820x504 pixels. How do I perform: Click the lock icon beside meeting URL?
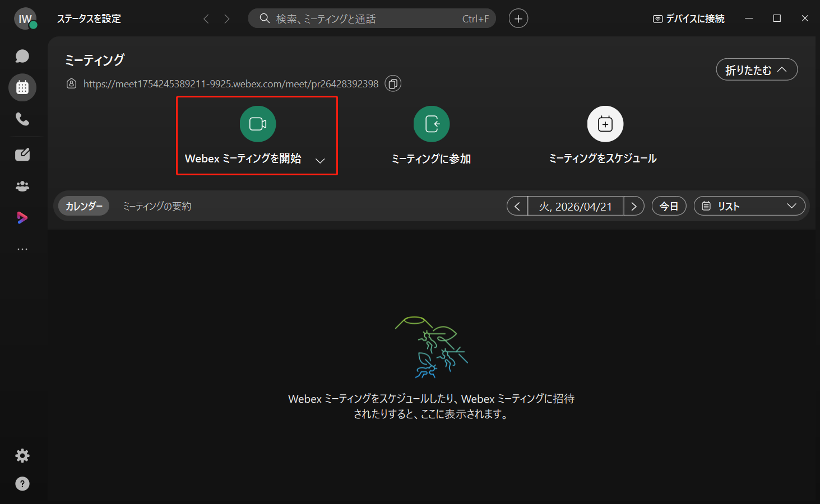click(x=71, y=83)
